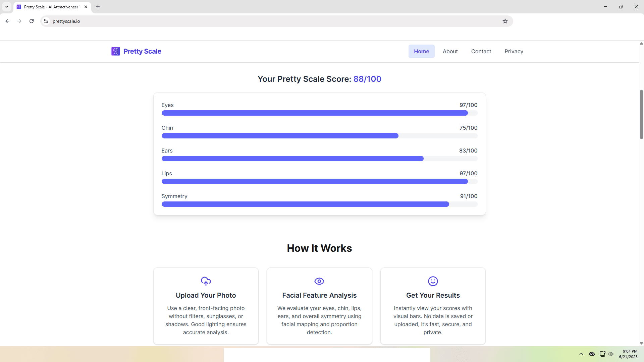Click the eye icon above Facial Feature Analysis
The height and width of the screenshot is (362, 644).
319,281
